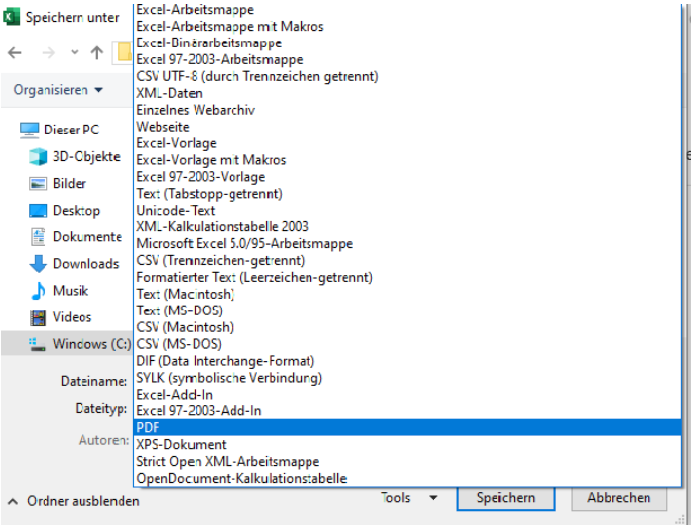Click the Dokumente folder icon
Screen dimensions: 691x525
38,237
